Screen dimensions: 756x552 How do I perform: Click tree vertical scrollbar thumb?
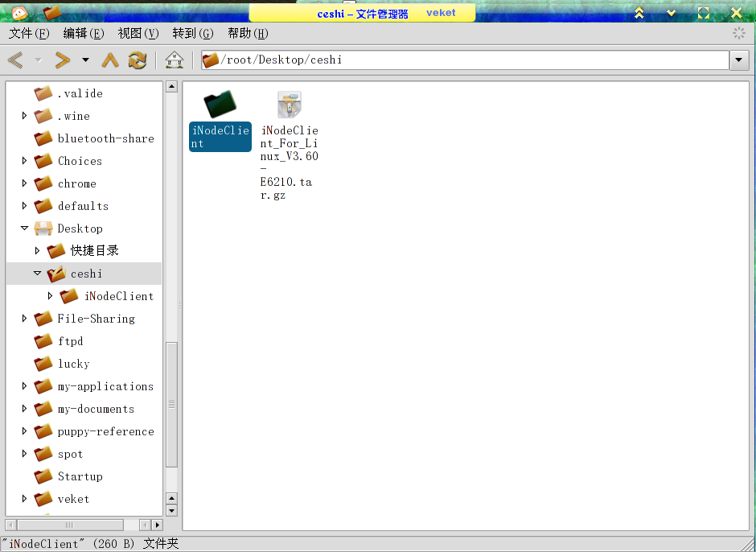point(171,405)
